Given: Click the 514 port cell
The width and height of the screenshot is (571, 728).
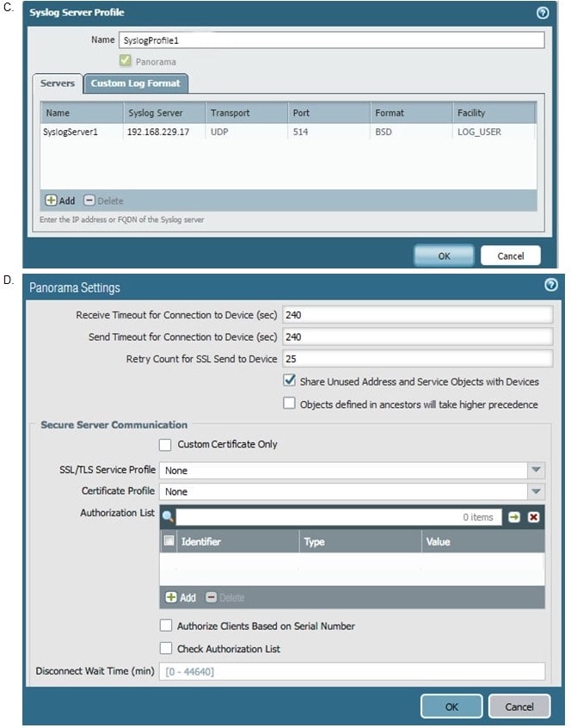Looking at the screenshot, I should pos(328,132).
